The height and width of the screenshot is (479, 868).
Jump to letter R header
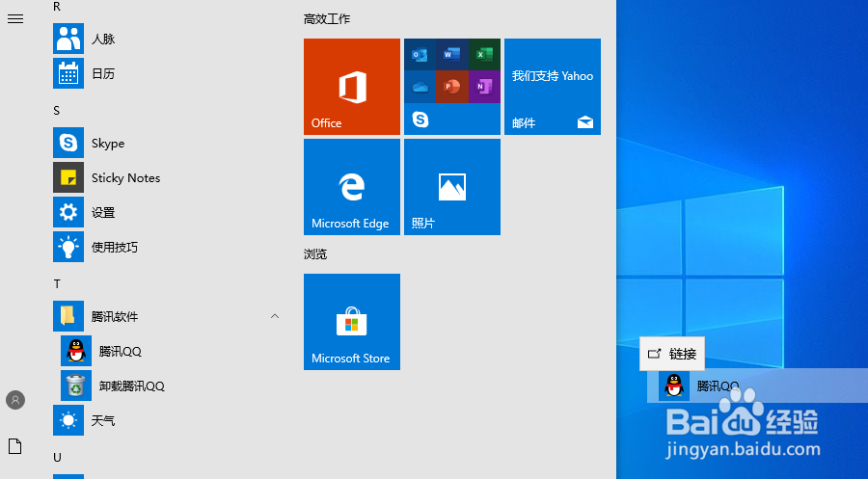[57, 7]
